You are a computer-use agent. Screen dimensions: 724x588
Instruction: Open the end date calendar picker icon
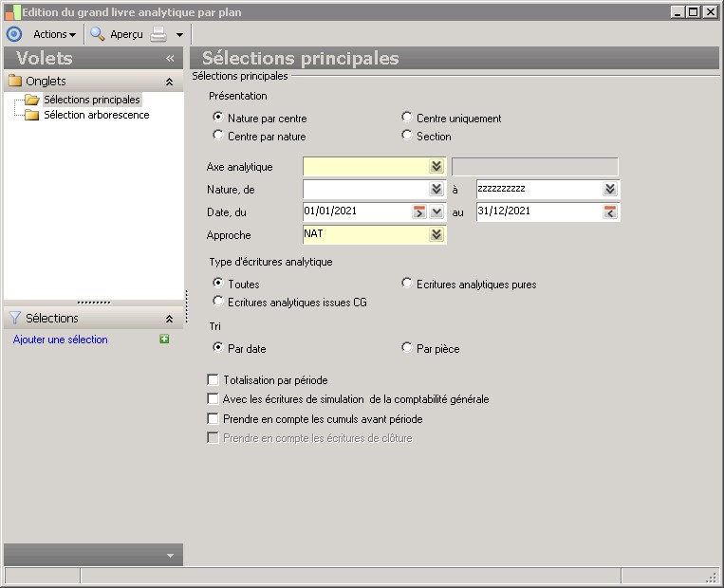610,211
